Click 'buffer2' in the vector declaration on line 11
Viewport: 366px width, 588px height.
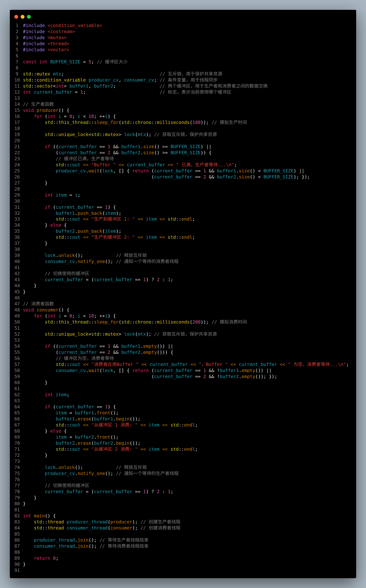click(x=103, y=86)
